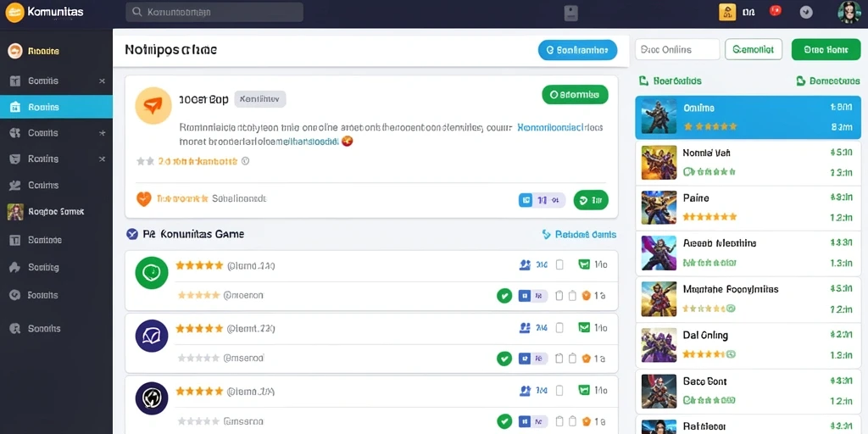Select the highlighted blue sidebar item

tap(56, 107)
